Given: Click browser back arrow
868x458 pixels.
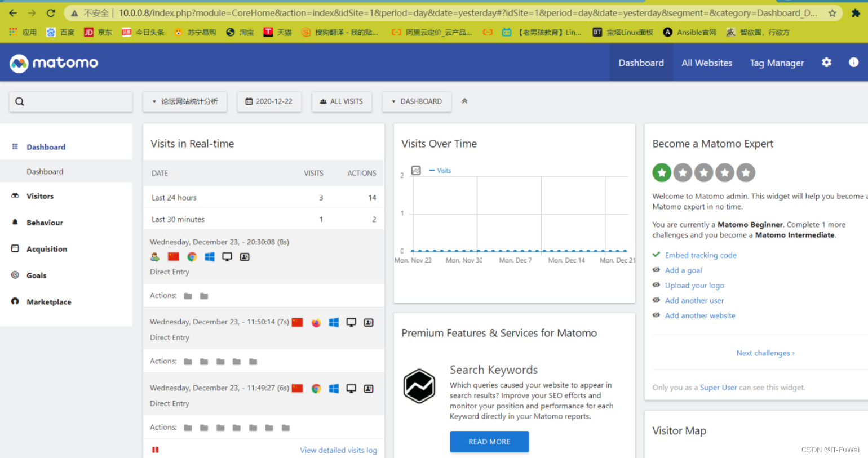Looking at the screenshot, I should click(x=13, y=12).
